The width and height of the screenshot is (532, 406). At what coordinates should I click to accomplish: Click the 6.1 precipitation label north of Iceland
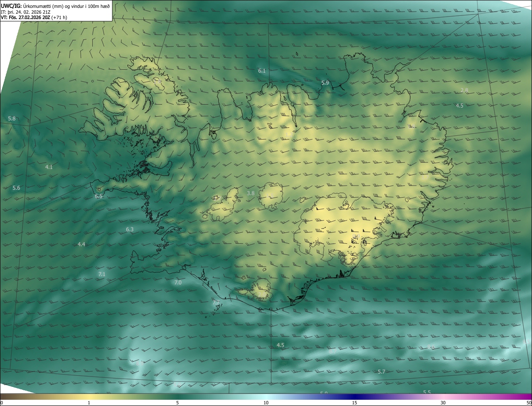[262, 71]
